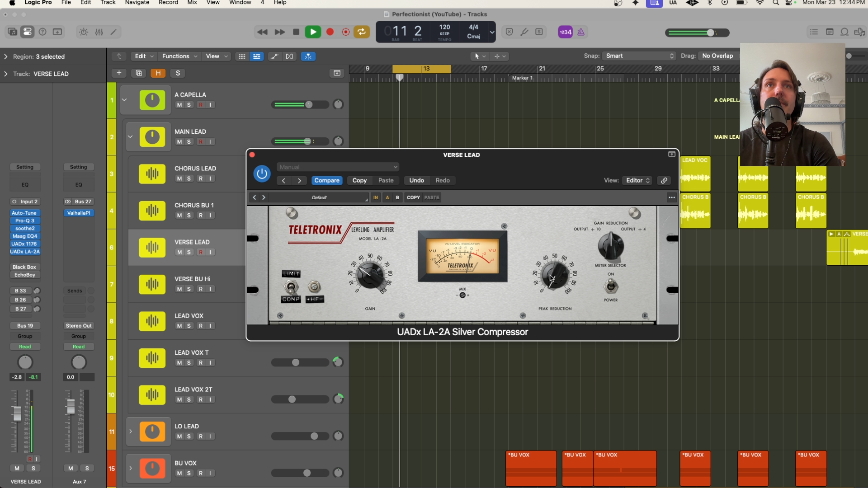Open the Mixer icon in control bar
Screen dimensions: 868x488
[x=99, y=32]
